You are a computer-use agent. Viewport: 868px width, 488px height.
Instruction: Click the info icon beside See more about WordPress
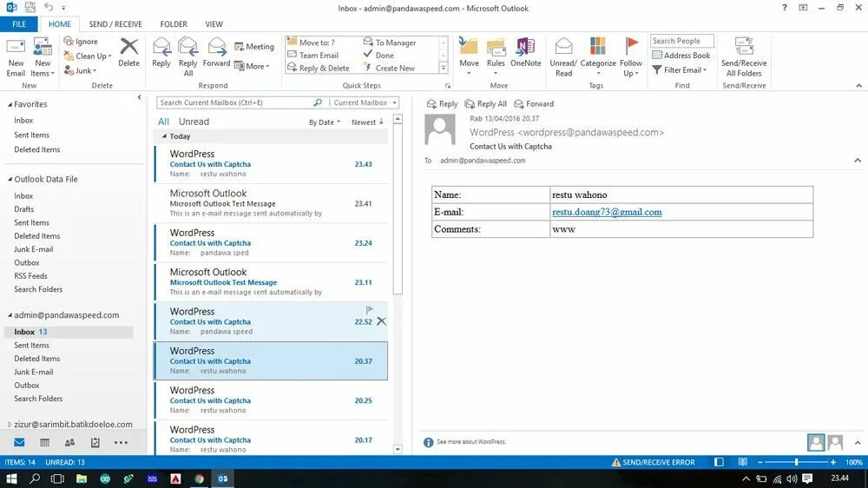click(x=429, y=442)
